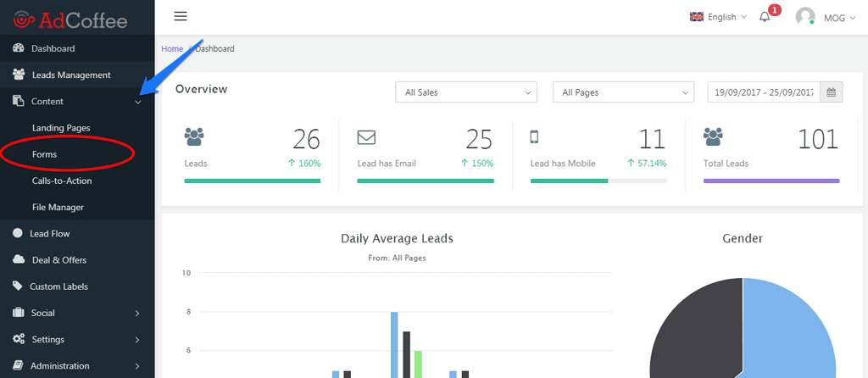Click the Overview heading
868x378 pixels.
(202, 88)
